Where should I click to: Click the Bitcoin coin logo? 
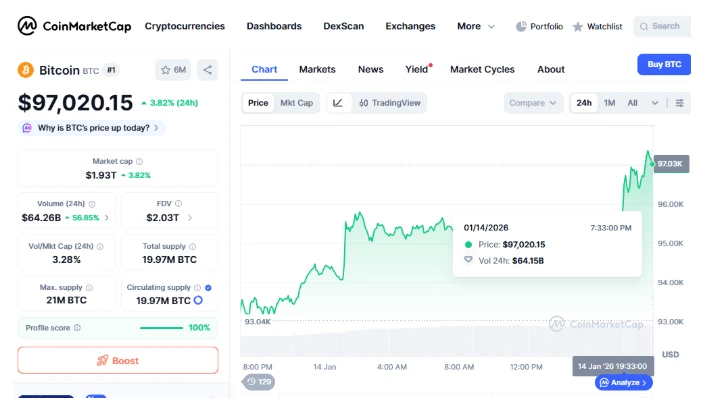[26, 70]
